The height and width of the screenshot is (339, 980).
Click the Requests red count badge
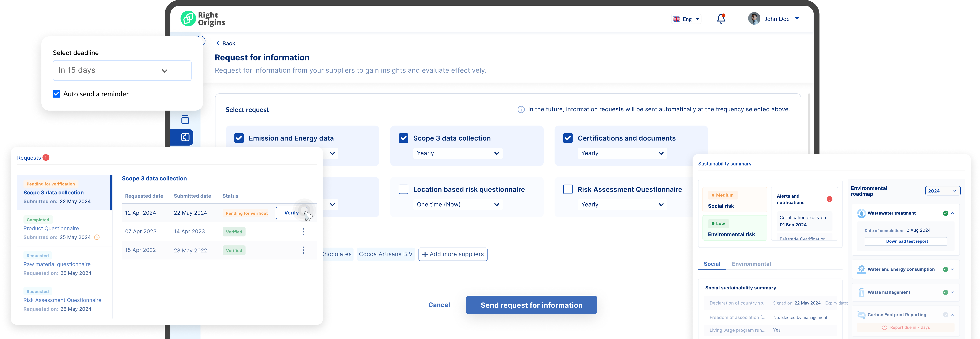click(x=46, y=158)
